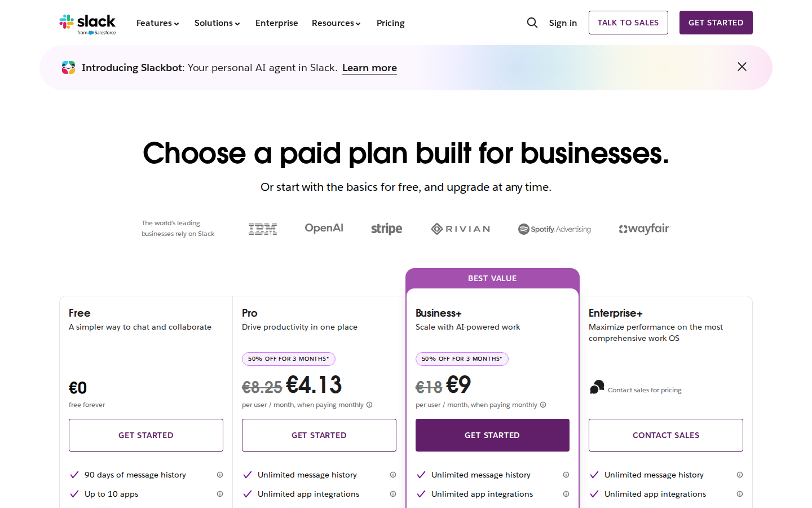Click the Wayfair company logo
The image size is (812, 508).
[643, 229]
